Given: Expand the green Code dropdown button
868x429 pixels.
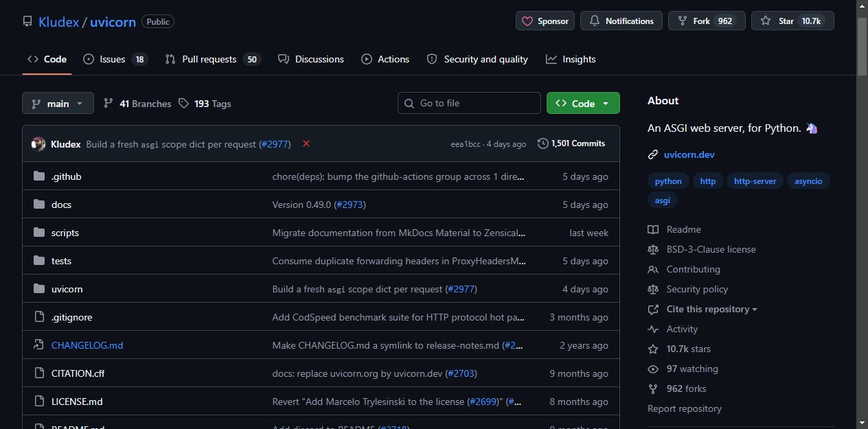Looking at the screenshot, I should tap(583, 103).
